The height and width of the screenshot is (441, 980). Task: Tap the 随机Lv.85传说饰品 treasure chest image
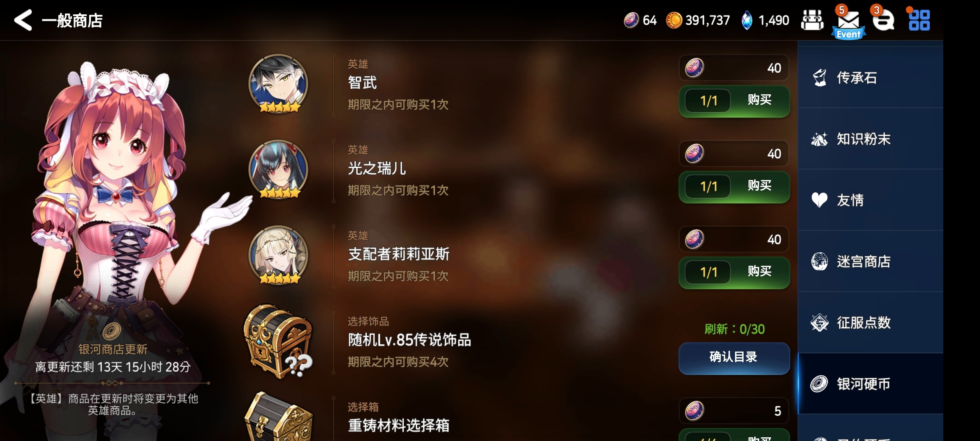[x=278, y=341]
